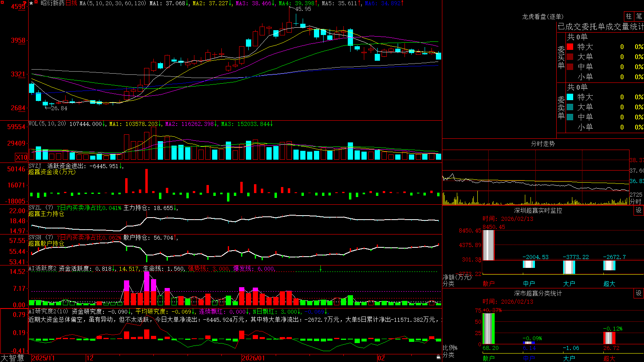The width and height of the screenshot is (644, 362).
Task: Click the 散户 bar in 深圳超赢实时监控
Action: point(489,245)
